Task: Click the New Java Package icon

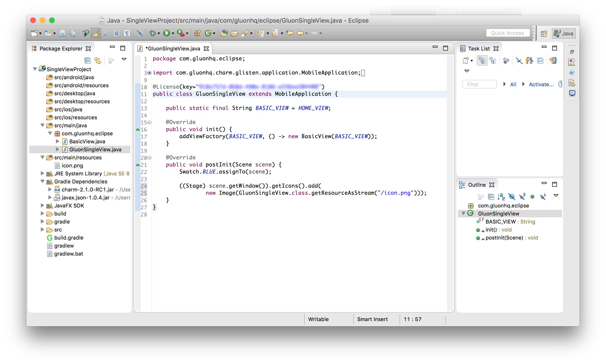Action: click(x=197, y=33)
